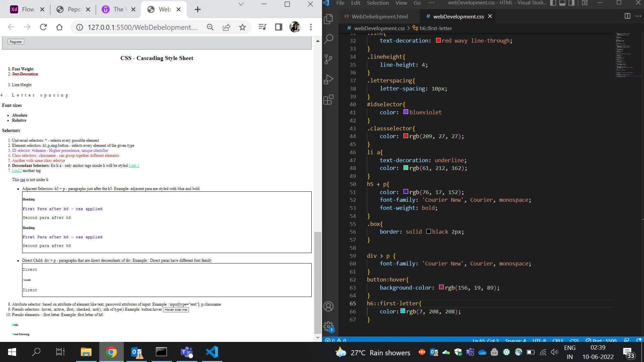Open the Selection menu
The width and height of the screenshot is (644, 362).
(x=378, y=3)
